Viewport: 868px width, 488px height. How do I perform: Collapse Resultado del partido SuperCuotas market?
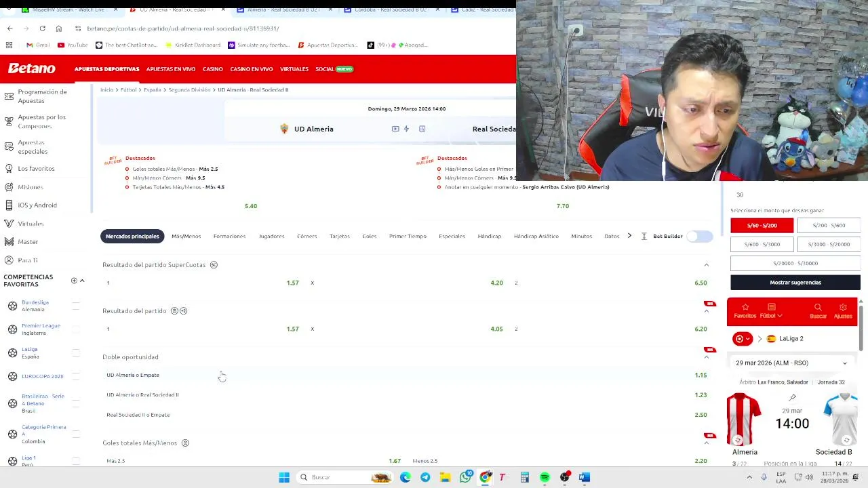tap(706, 265)
